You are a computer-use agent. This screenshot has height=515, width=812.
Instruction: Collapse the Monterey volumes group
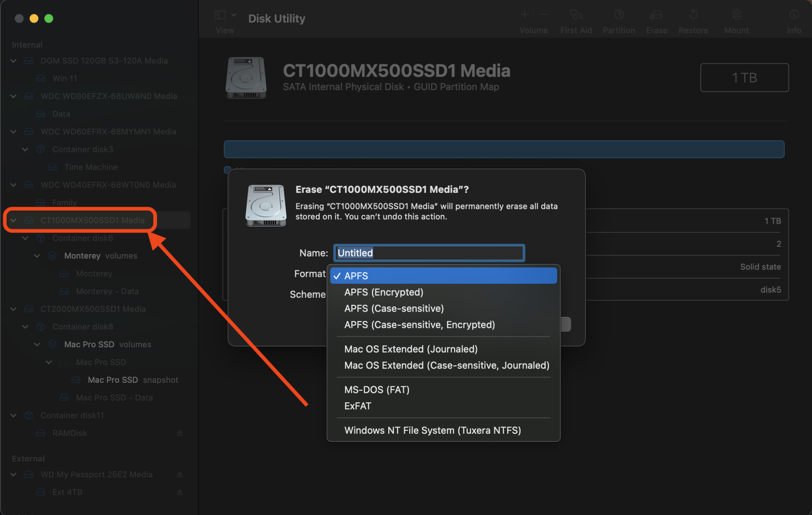[37, 256]
